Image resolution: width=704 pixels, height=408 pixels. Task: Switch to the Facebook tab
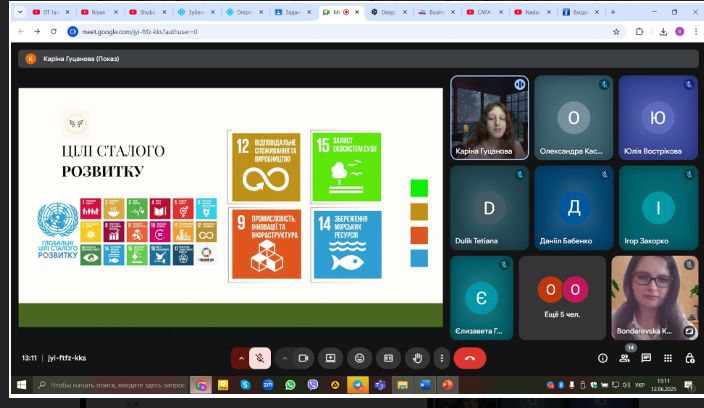[x=581, y=12]
